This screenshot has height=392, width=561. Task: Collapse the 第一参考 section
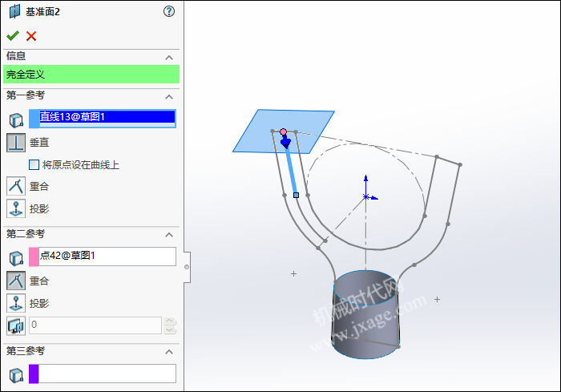(169, 97)
